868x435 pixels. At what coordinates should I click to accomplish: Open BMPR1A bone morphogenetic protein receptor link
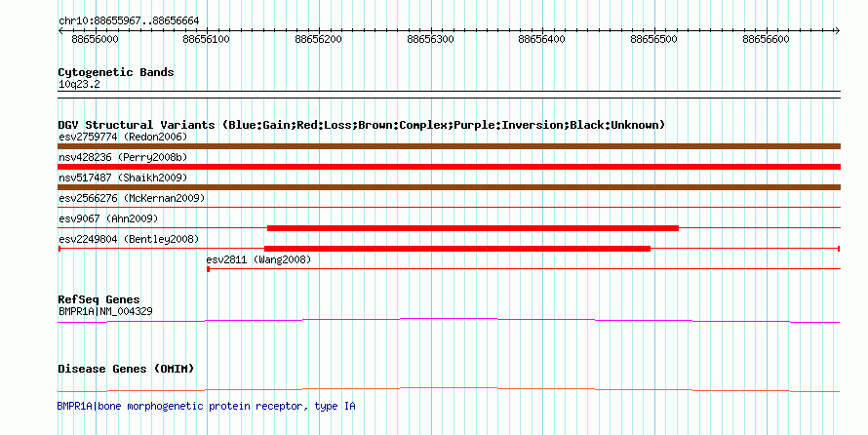[207, 406]
